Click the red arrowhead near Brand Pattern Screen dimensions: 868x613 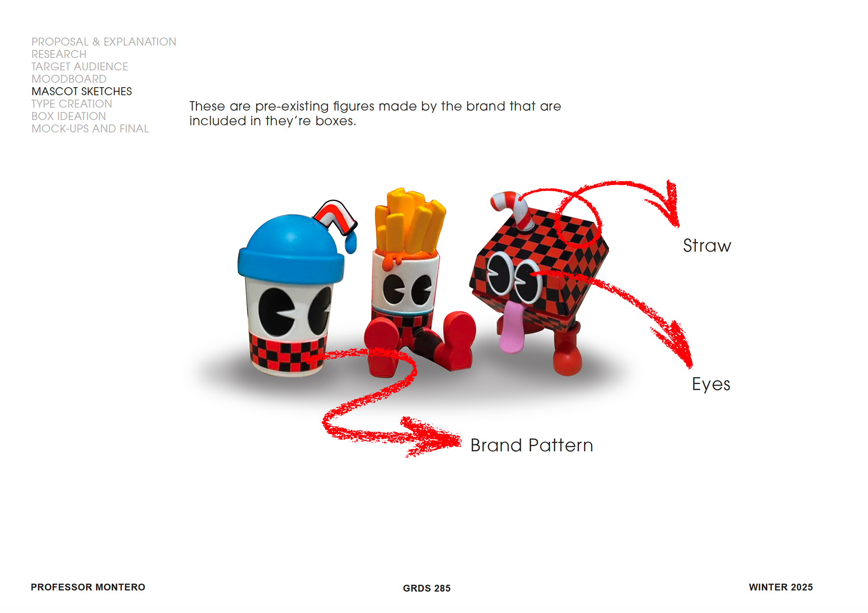(x=432, y=437)
